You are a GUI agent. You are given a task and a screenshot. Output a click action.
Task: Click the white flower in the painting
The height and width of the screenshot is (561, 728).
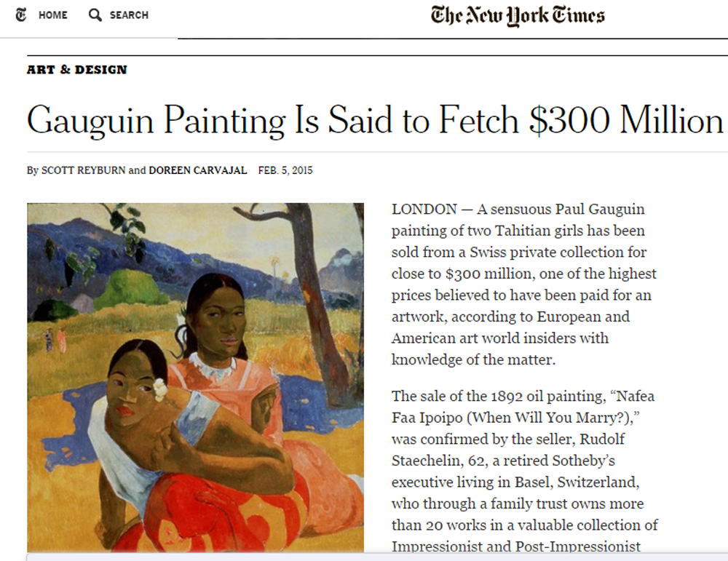click(x=160, y=389)
